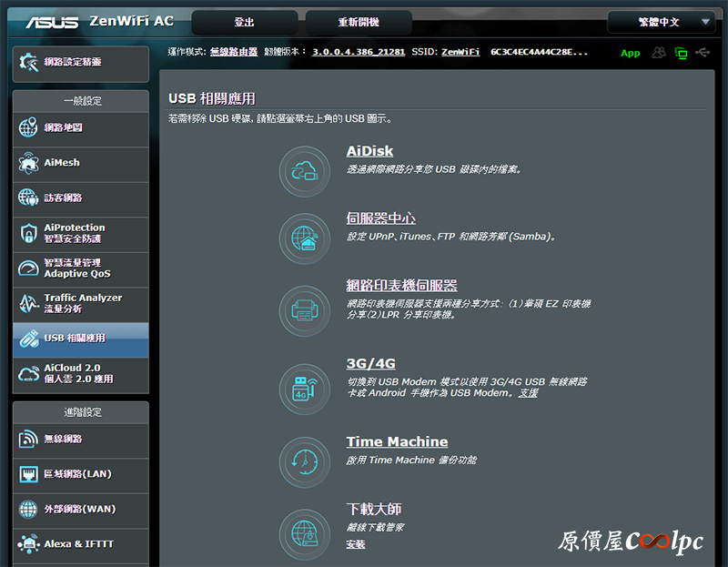Click the network printer server icon

(305, 310)
